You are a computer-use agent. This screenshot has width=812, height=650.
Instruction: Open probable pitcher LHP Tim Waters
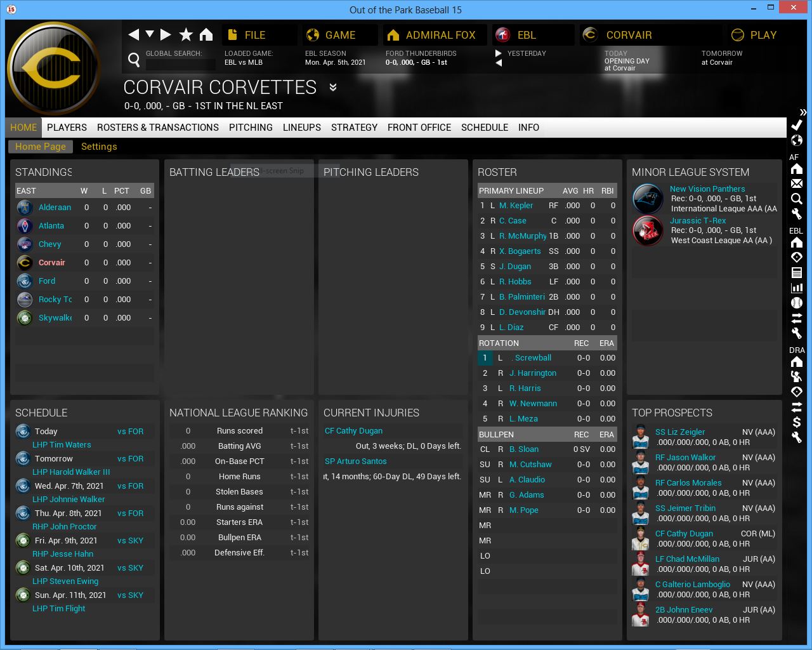click(62, 445)
